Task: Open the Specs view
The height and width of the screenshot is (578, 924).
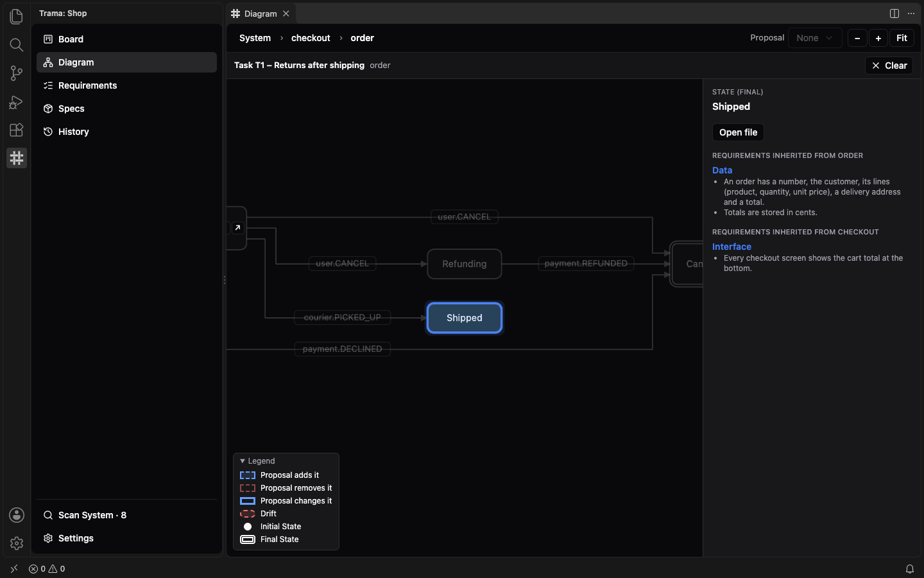Action: (126, 109)
